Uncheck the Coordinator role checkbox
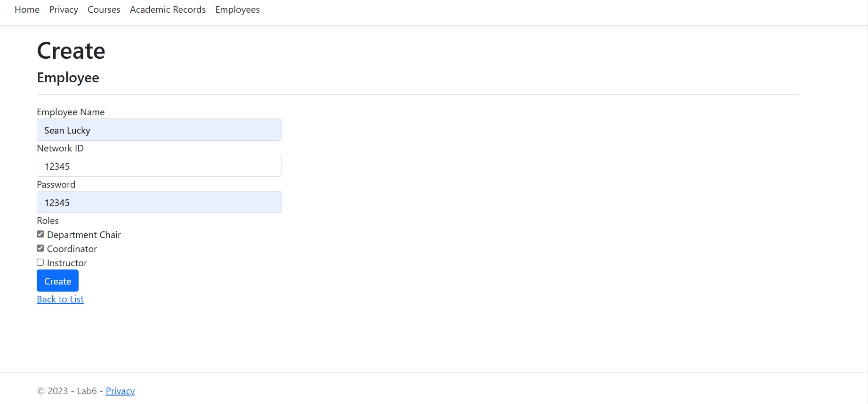 [40, 248]
